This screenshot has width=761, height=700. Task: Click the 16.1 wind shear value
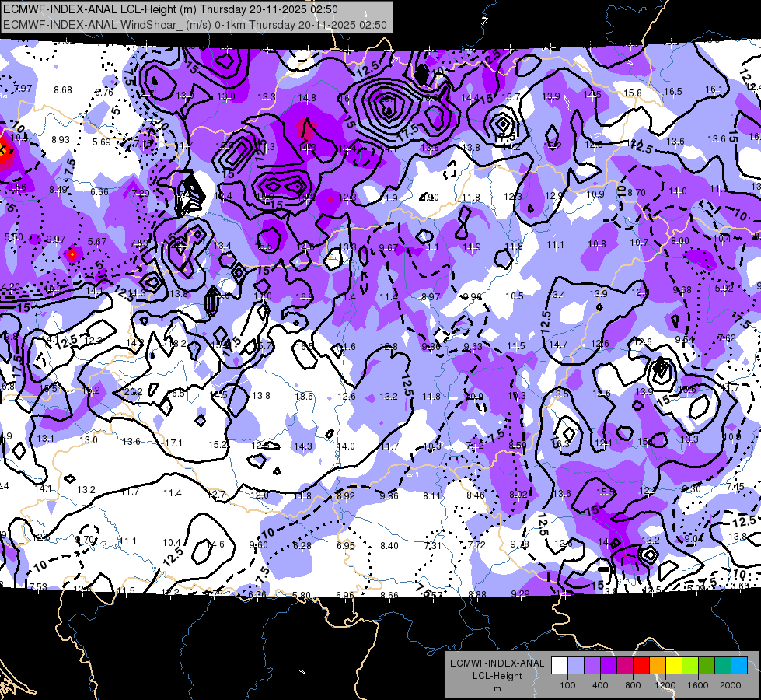coord(714,89)
